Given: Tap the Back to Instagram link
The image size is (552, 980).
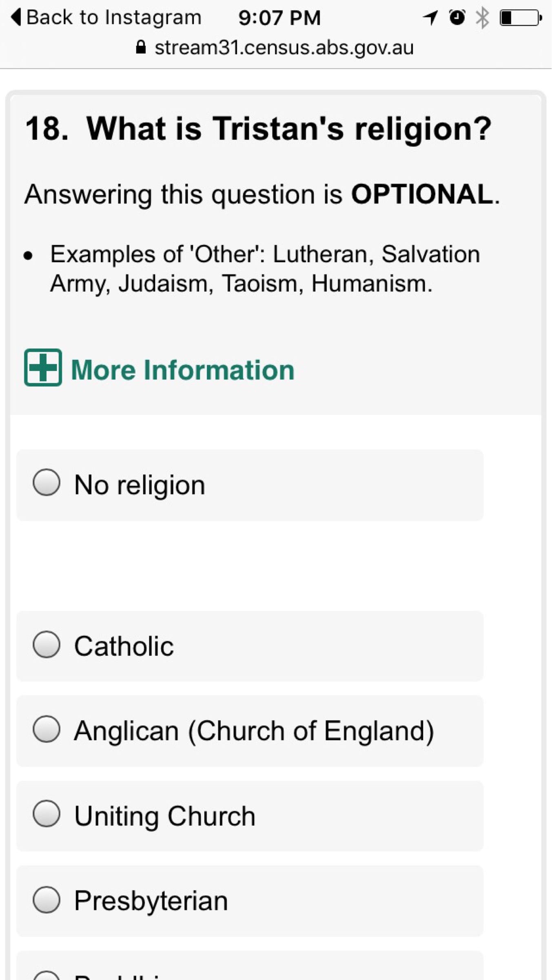Looking at the screenshot, I should tap(114, 18).
